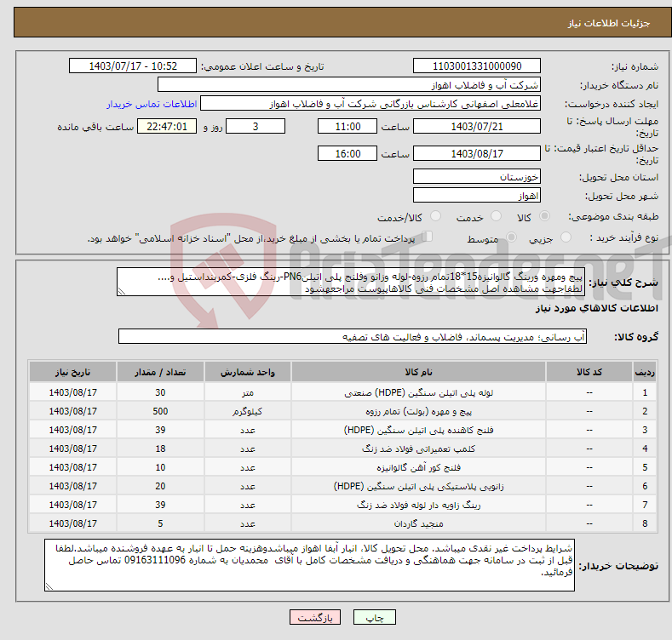This screenshot has width=672, height=640.
Task: Select the جزیی purchase type radio
Action: [566, 237]
